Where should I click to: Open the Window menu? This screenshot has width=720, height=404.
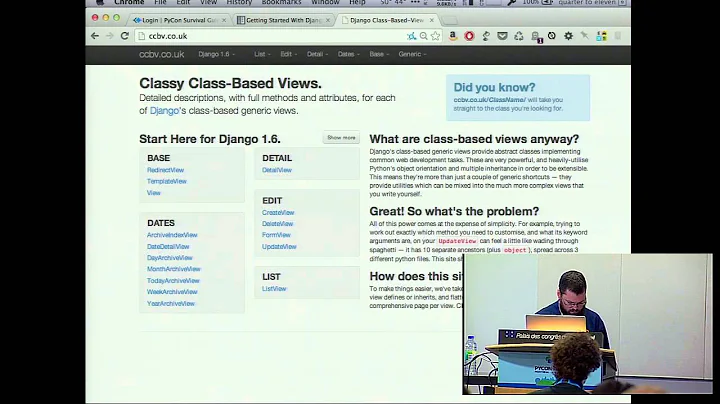325,2
